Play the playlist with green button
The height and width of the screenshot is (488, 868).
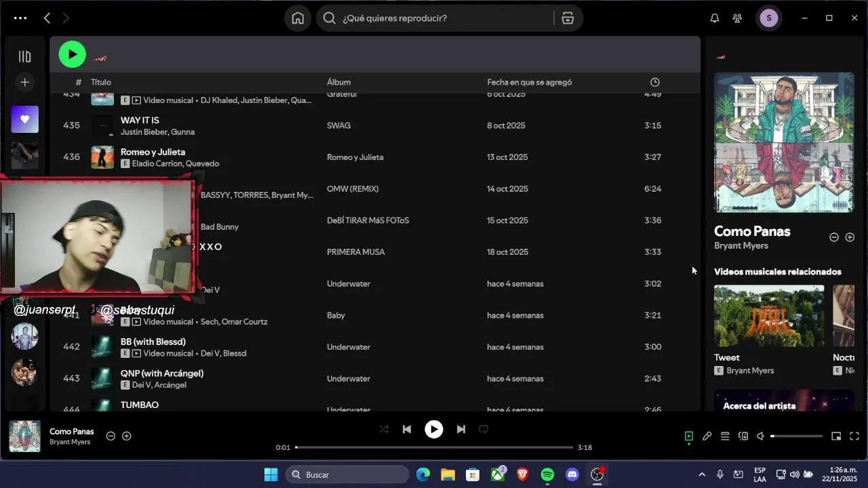(x=72, y=54)
